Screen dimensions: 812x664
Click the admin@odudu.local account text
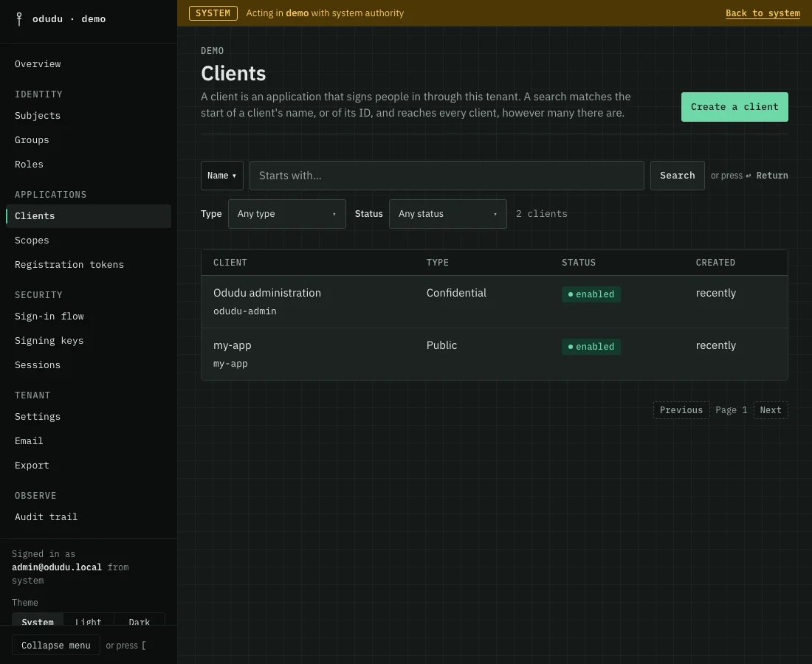click(x=57, y=567)
